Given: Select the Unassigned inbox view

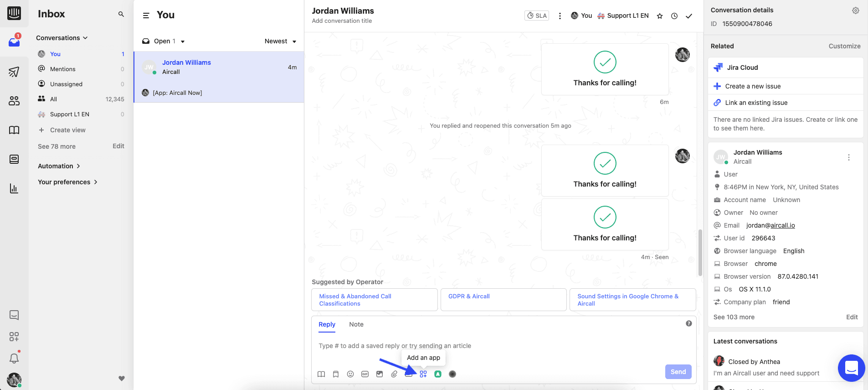Looking at the screenshot, I should pos(66,84).
